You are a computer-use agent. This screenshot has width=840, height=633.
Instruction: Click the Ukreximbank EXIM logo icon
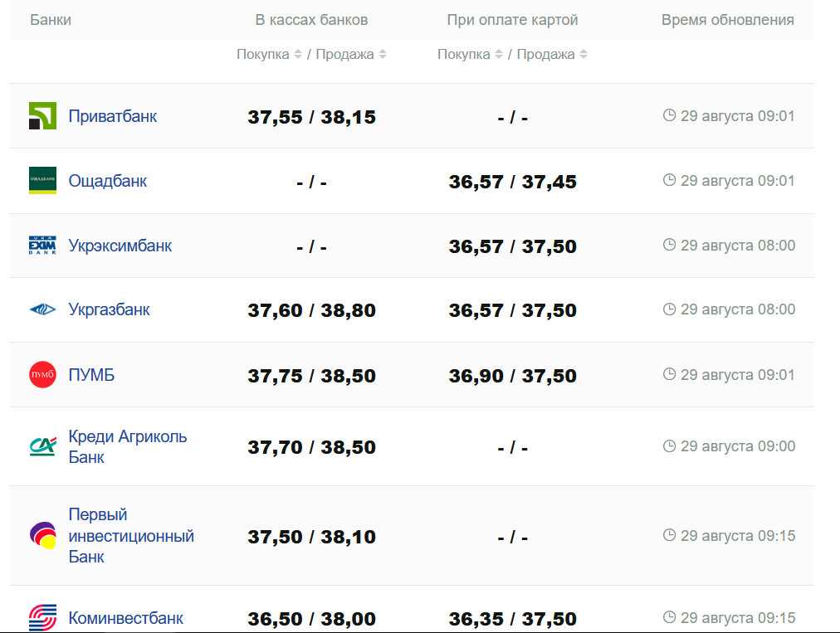pos(42,246)
